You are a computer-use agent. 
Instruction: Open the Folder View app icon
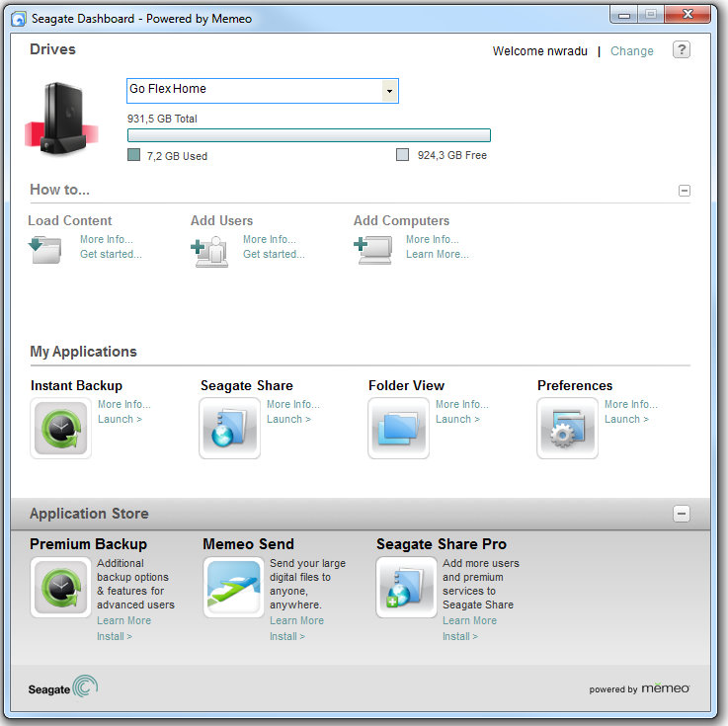coord(398,428)
